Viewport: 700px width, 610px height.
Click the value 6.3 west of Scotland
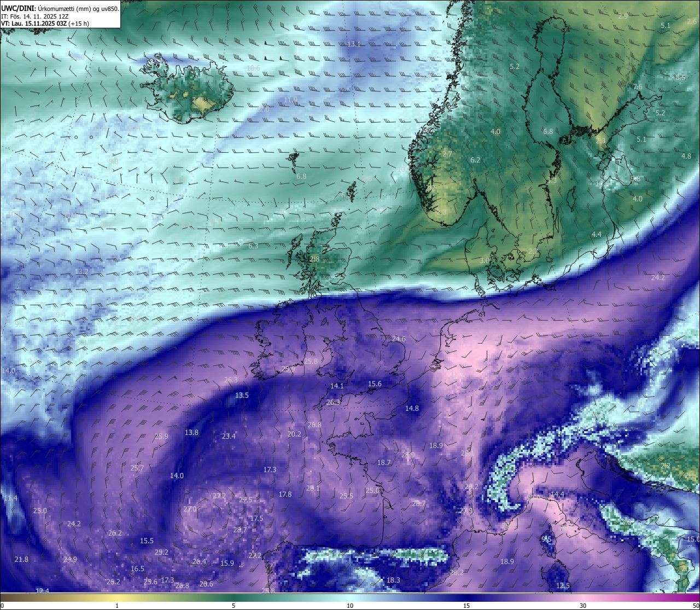[253, 246]
